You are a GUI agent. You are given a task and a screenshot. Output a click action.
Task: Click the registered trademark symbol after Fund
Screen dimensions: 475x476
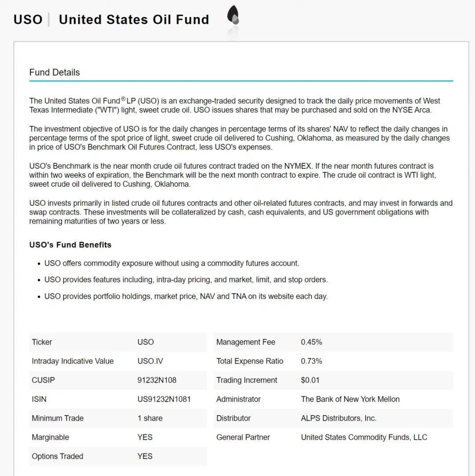123,98
